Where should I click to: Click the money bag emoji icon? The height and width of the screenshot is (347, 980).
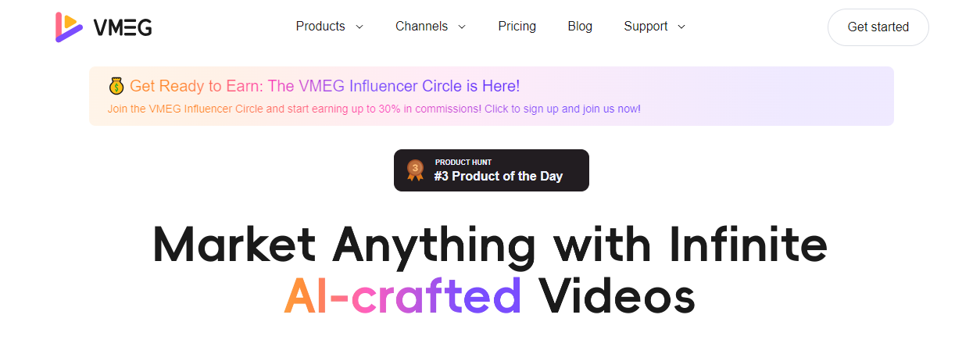pos(116,86)
